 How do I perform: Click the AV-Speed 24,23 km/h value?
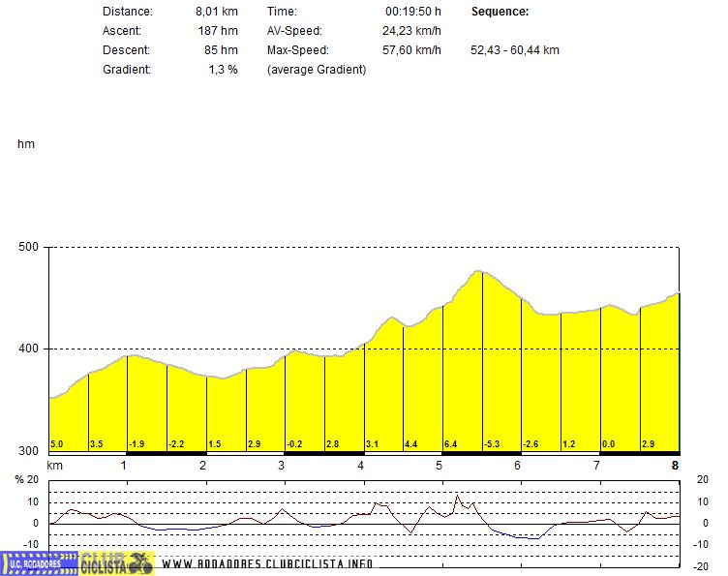point(411,31)
